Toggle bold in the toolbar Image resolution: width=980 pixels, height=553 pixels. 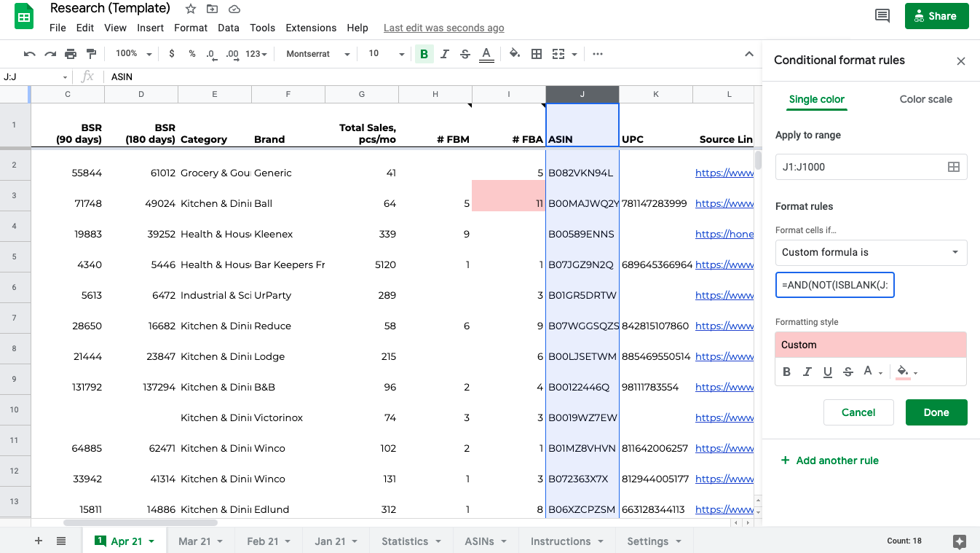click(424, 54)
